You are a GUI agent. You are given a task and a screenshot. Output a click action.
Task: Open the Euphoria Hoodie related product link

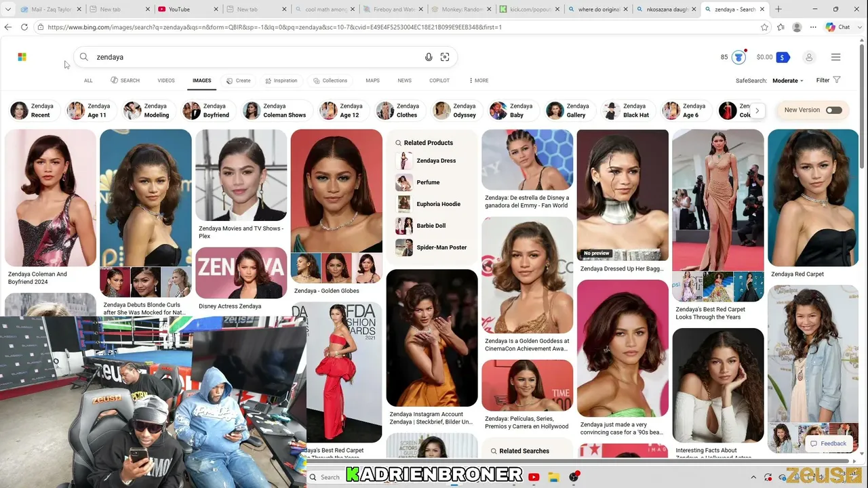439,204
